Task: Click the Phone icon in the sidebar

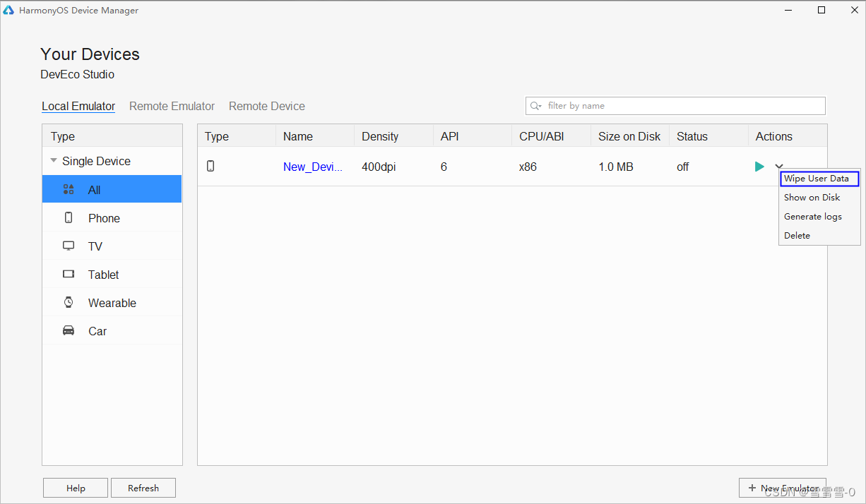Action: tap(69, 217)
